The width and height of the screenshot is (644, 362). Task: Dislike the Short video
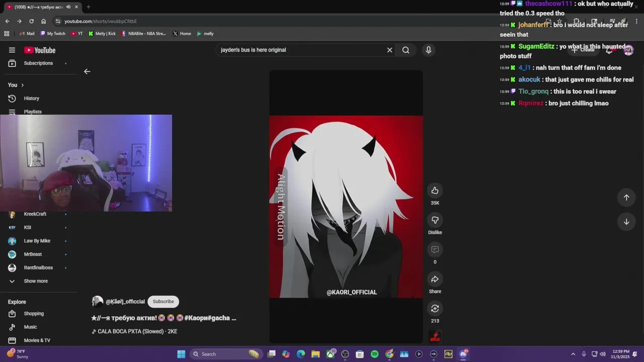[x=435, y=220]
